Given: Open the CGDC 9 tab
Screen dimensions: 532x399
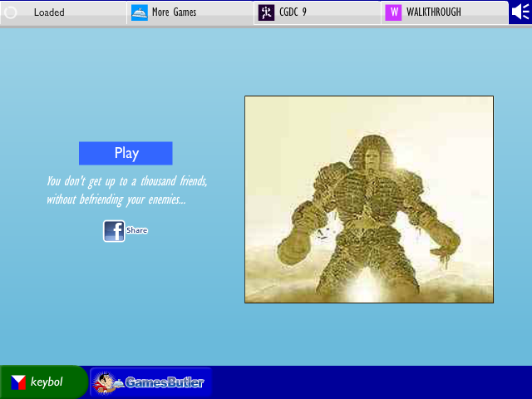Looking at the screenshot, I should [x=318, y=12].
